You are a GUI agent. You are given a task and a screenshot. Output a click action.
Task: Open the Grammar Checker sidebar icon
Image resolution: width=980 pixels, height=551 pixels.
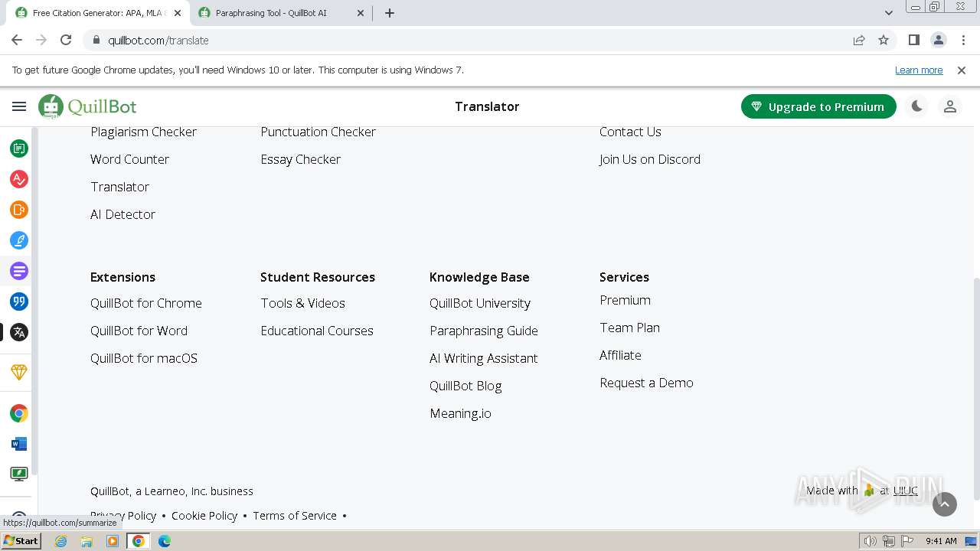tap(19, 179)
